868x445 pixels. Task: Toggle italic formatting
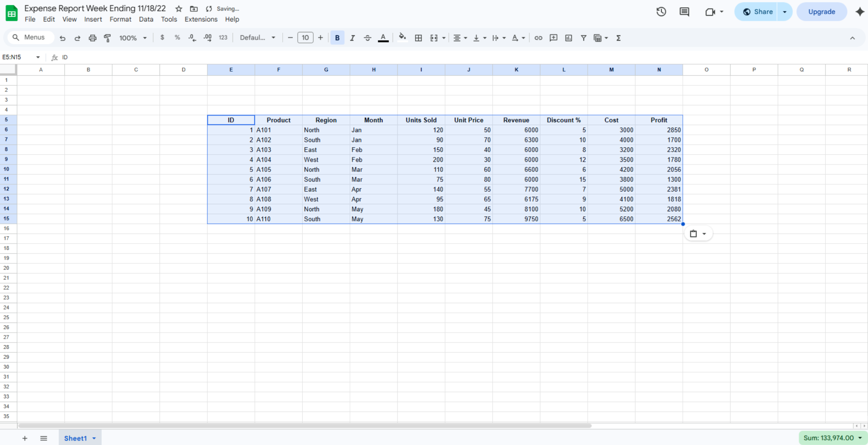tap(352, 38)
